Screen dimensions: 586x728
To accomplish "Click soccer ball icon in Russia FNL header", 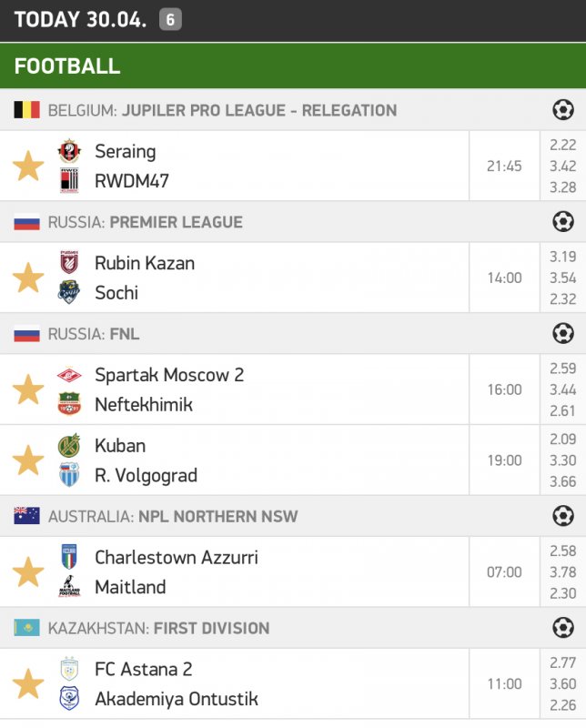I will (x=562, y=334).
